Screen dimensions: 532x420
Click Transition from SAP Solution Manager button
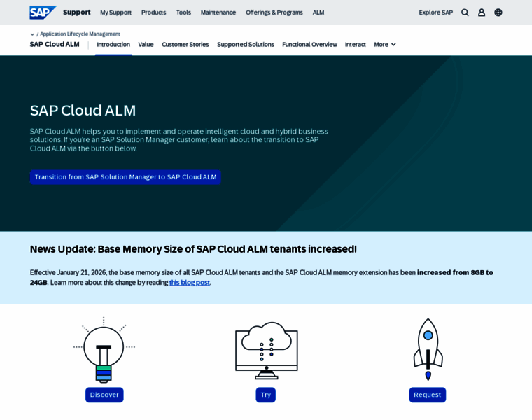tap(125, 177)
